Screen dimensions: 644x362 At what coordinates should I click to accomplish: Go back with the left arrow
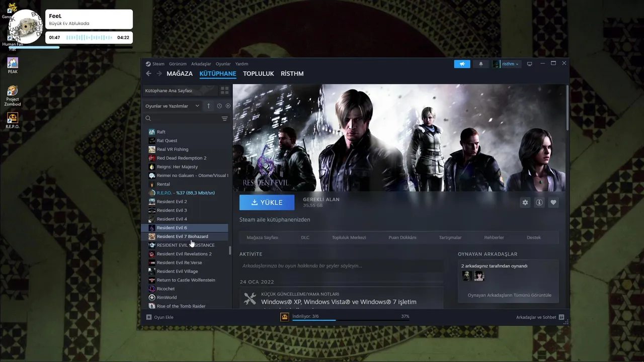148,73
